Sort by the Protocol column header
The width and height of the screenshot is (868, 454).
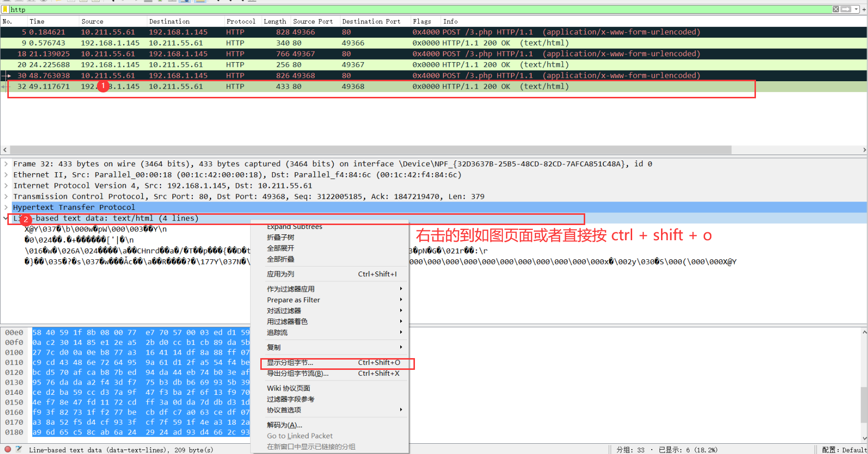coord(243,22)
